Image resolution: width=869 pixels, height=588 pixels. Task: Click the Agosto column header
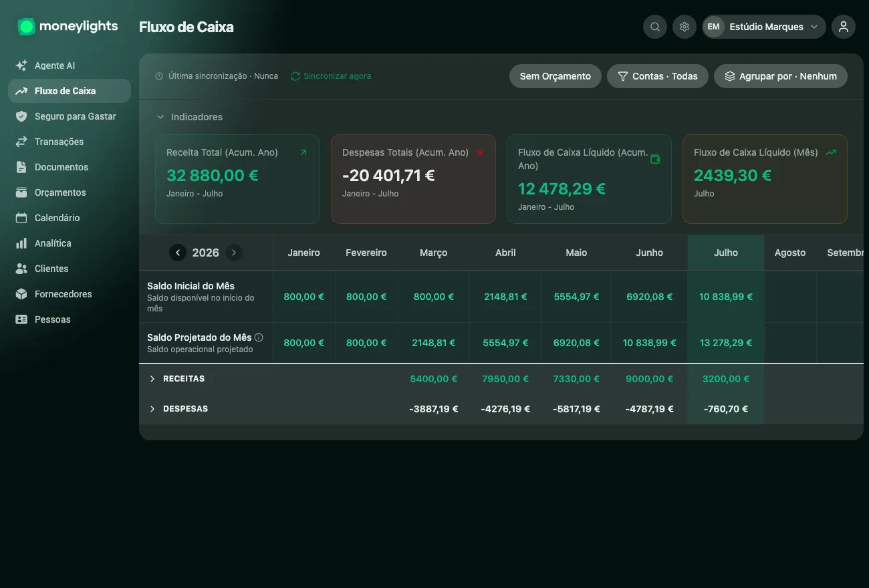(790, 253)
